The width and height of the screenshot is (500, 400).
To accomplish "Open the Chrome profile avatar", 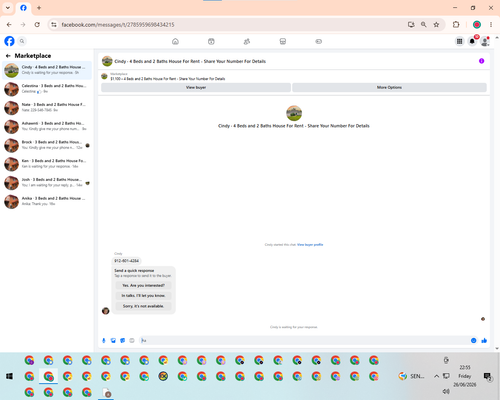I will pos(477,25).
